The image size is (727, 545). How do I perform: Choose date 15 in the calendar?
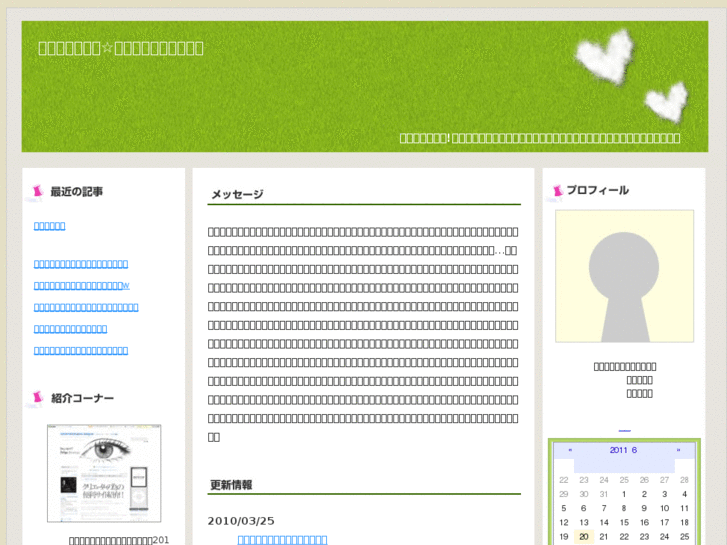click(624, 522)
